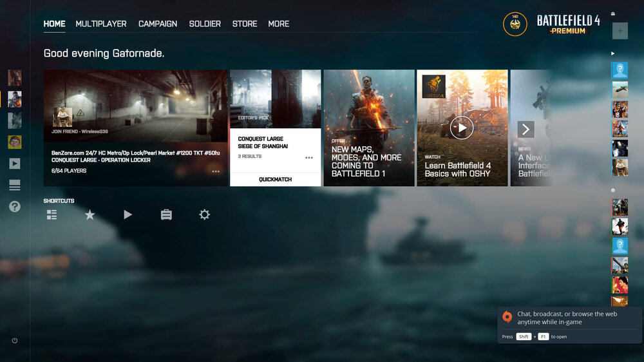
Task: Select the default blue silhouette friend in online list
Action: click(x=620, y=70)
